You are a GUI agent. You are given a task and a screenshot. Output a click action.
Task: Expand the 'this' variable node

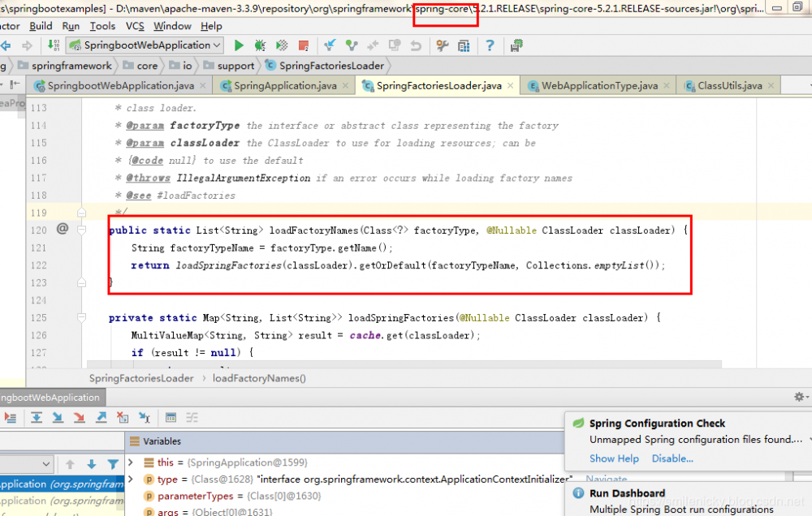click(131, 462)
